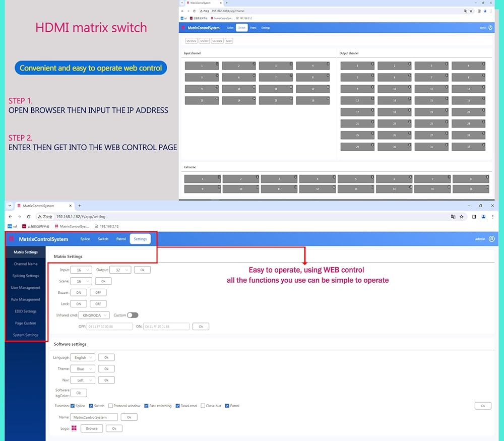
Task: Reload the 192.168.1.182/#/app/setting page
Action: [29, 217]
